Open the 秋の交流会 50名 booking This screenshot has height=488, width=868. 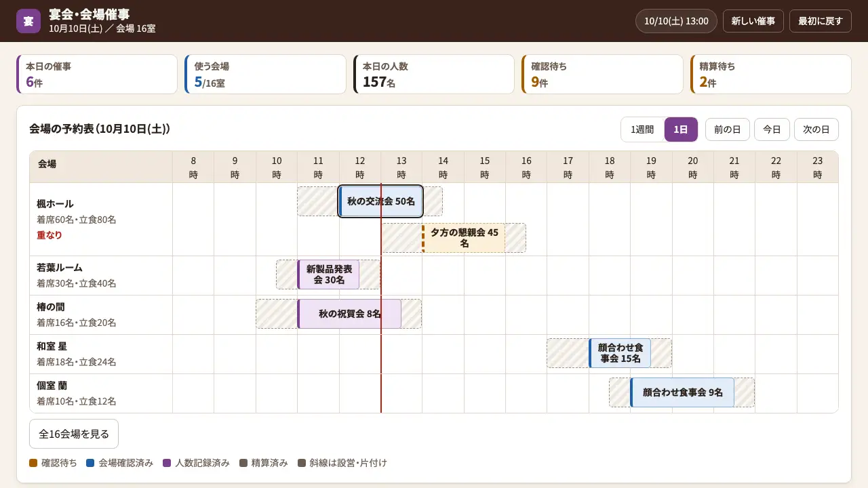(381, 201)
